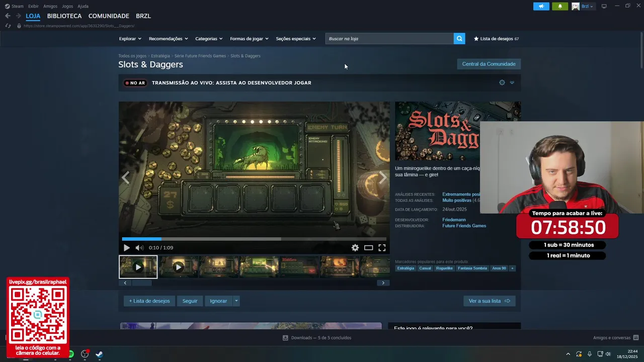Click the Roguelike tag

click(x=444, y=268)
